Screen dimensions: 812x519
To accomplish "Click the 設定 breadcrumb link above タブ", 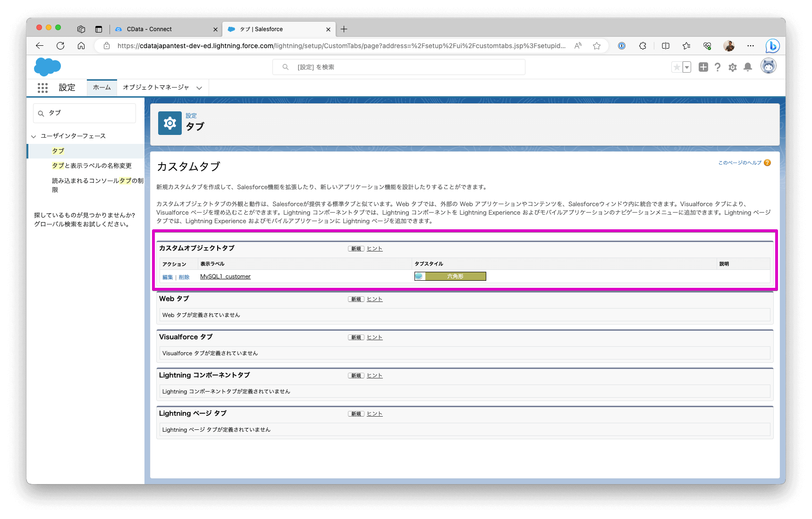I will coord(191,116).
